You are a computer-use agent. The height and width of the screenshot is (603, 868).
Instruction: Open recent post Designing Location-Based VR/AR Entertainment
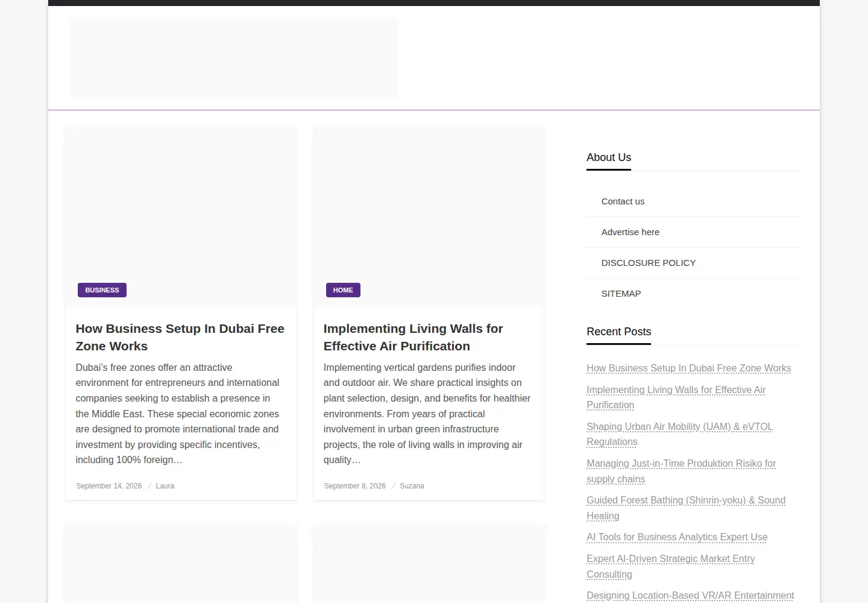point(690,596)
